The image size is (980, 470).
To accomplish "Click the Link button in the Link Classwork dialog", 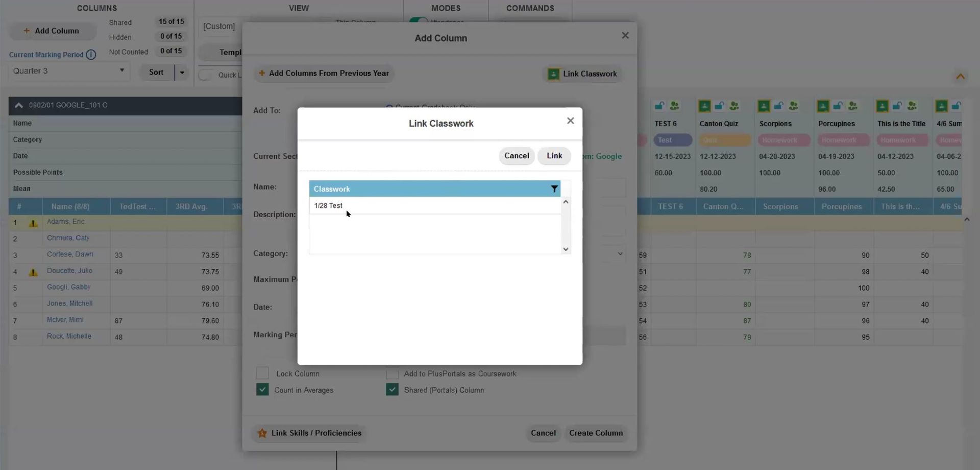I will pyautogui.click(x=554, y=156).
